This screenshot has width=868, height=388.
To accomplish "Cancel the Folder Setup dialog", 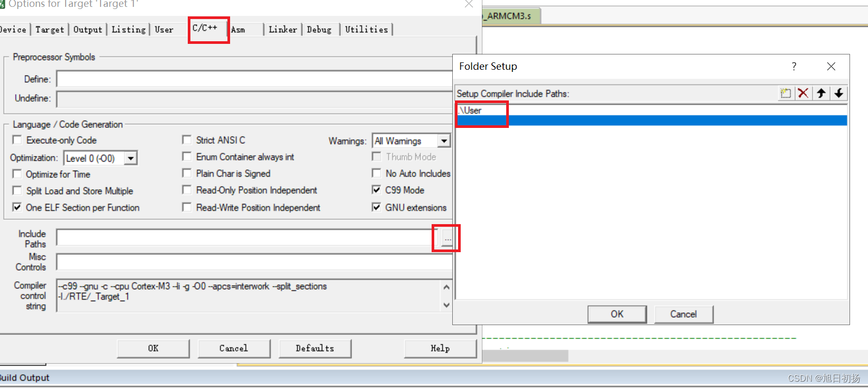I will tap(683, 314).
